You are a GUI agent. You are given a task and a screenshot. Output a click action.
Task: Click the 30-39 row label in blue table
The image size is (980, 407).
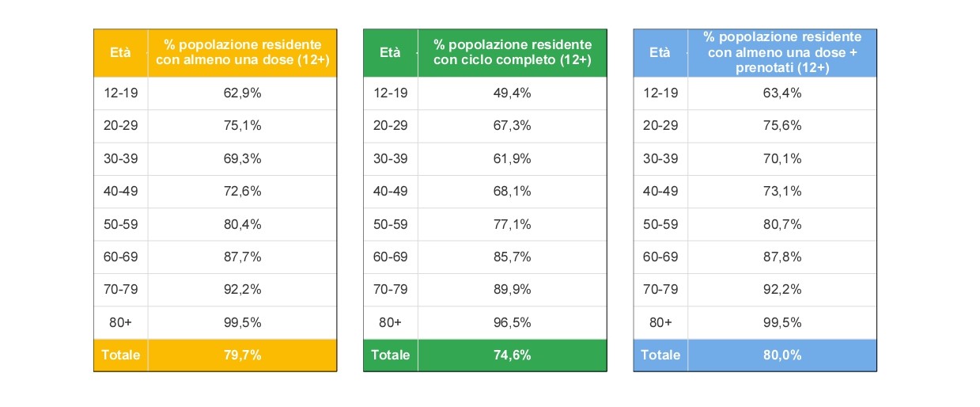660,158
